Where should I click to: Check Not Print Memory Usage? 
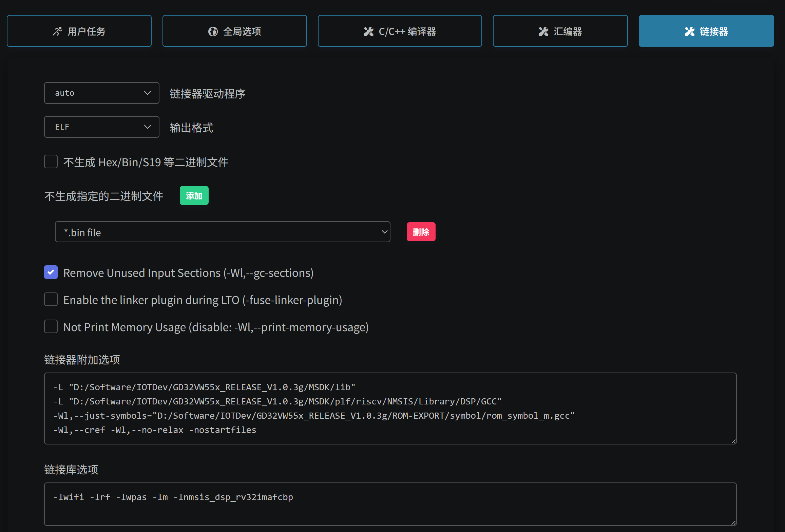51,326
